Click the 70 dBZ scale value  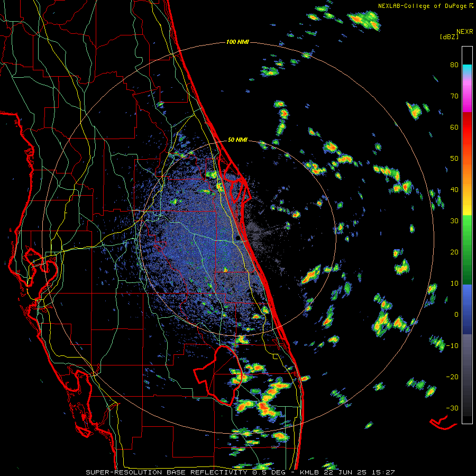click(x=454, y=96)
